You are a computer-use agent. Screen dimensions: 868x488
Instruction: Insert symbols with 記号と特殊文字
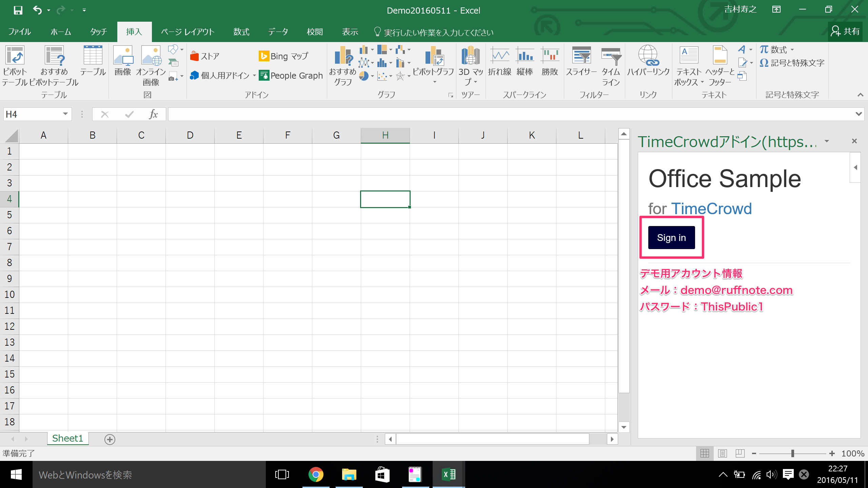[792, 63]
